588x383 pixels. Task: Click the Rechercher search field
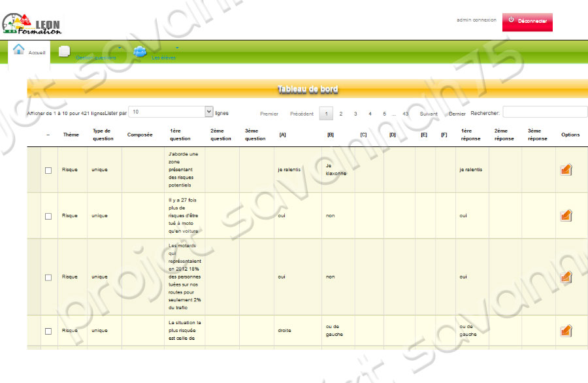tap(544, 112)
